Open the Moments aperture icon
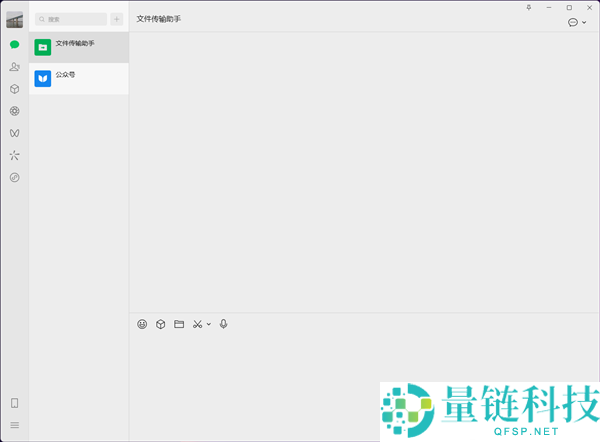The height and width of the screenshot is (442, 600). point(15,111)
